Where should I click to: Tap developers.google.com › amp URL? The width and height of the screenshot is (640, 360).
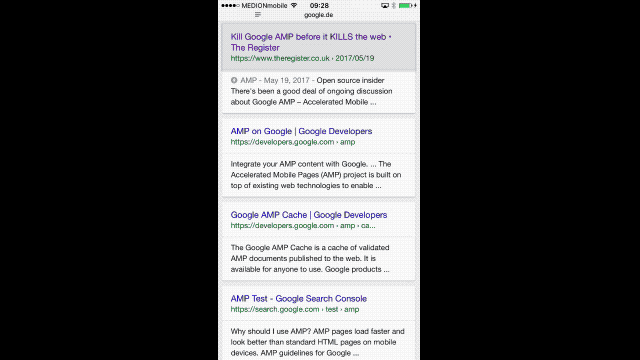293,142
